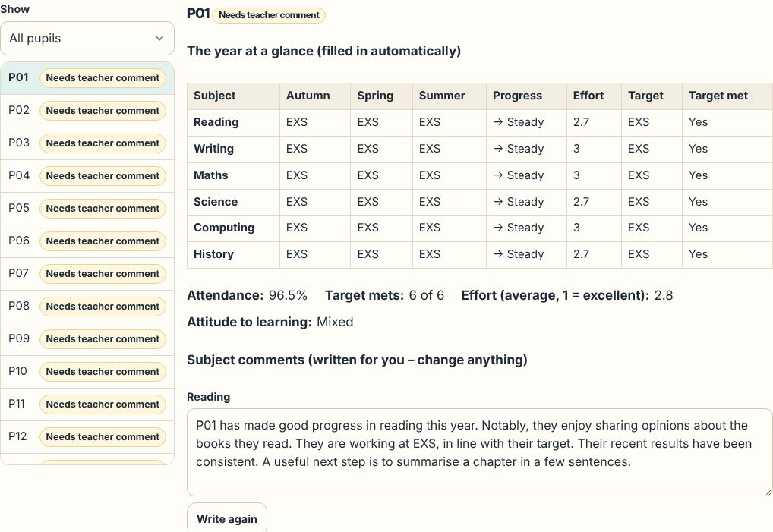773x532 pixels.
Task: Click the Subject column header
Action: tap(233, 96)
